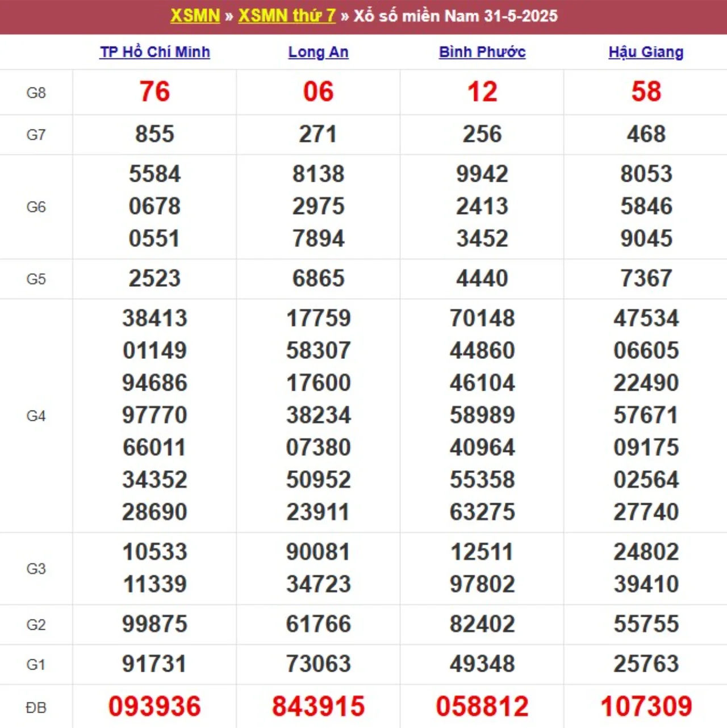Click G3 number 39410

tap(646, 585)
